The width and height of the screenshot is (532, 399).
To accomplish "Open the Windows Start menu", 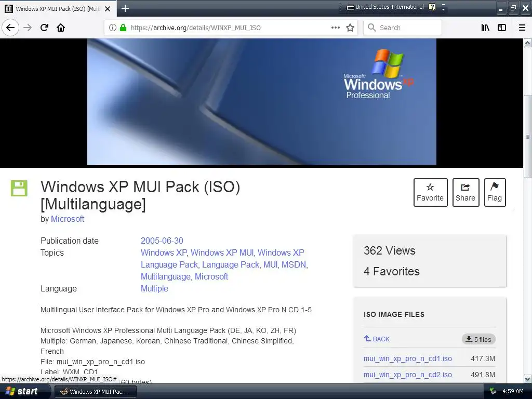I will (x=24, y=391).
